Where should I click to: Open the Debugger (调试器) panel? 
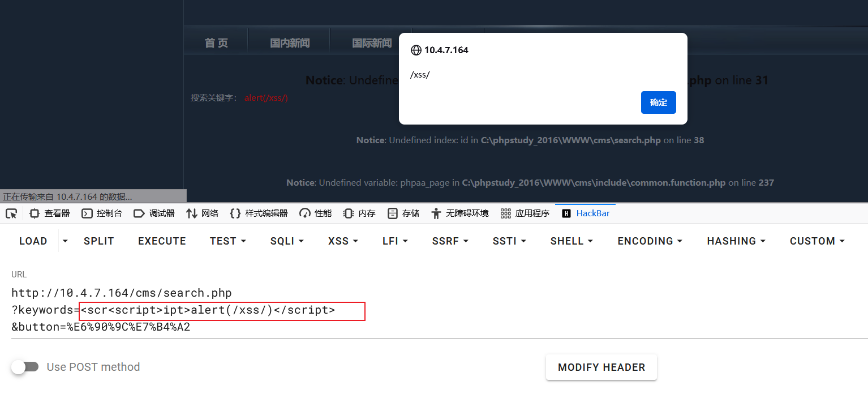click(154, 213)
